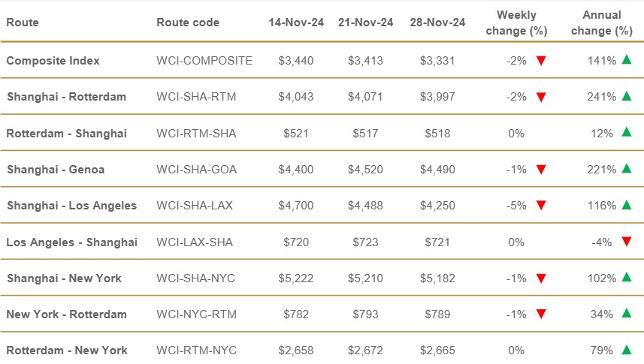Click the red down arrow beside -5% weekly change
The height and width of the screenshot is (364, 644).
pyautogui.click(x=540, y=206)
